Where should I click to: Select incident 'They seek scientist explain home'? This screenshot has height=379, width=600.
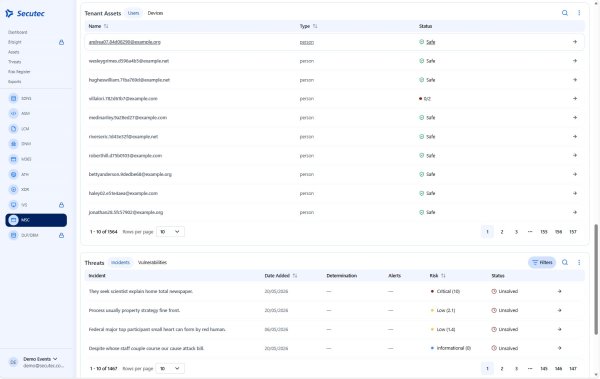tap(141, 291)
